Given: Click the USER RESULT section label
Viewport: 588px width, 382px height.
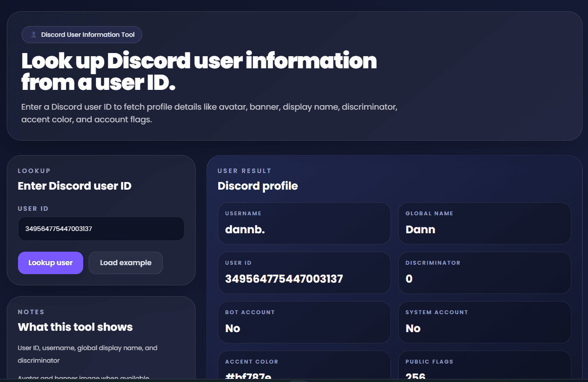Looking at the screenshot, I should pyautogui.click(x=244, y=171).
